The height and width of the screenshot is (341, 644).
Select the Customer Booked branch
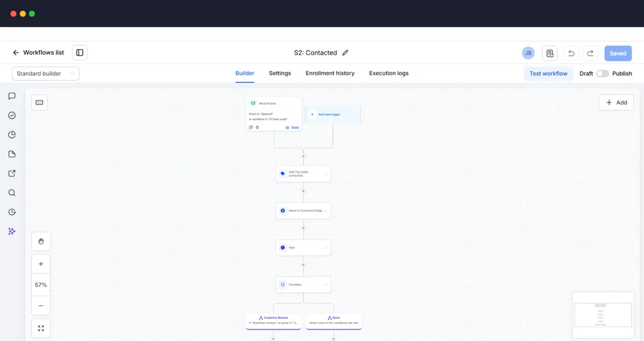tap(274, 321)
